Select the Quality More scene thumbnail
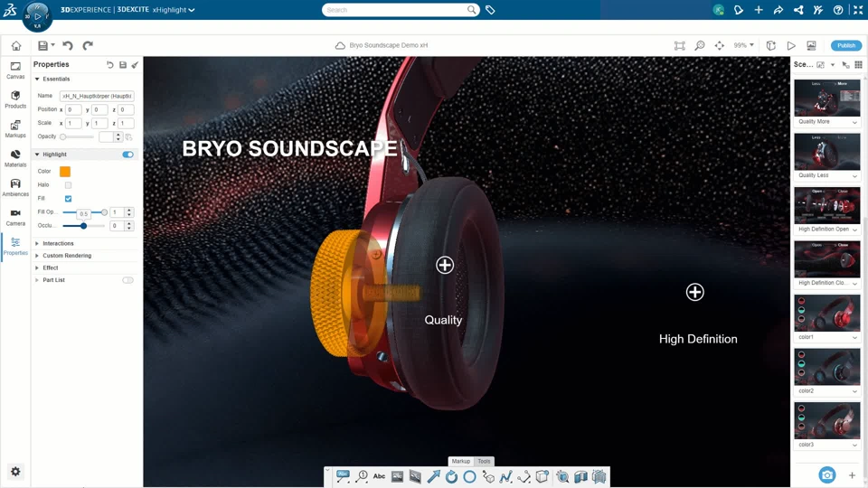The image size is (868, 488). [x=826, y=99]
